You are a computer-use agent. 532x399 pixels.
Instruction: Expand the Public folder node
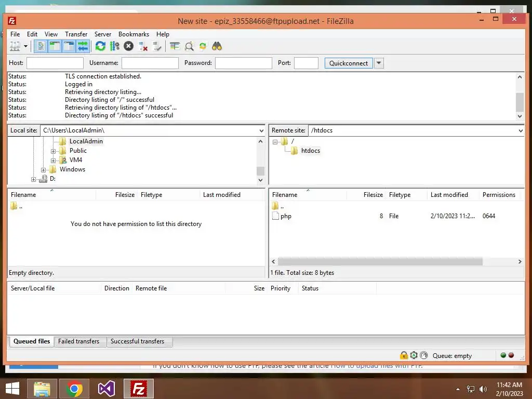click(54, 151)
